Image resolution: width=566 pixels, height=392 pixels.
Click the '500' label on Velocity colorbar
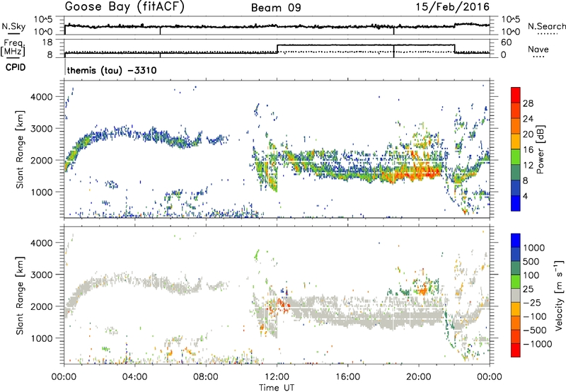point(533,261)
